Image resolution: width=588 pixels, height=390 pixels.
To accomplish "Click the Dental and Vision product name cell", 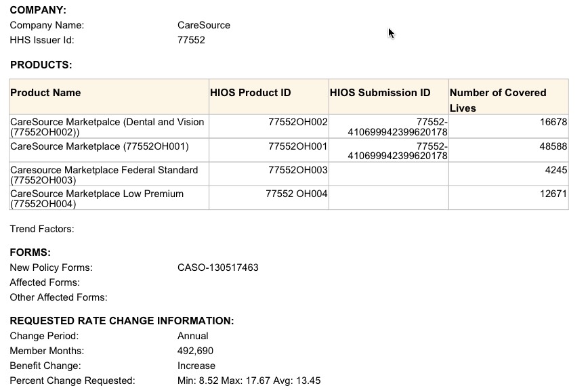I will point(107,127).
